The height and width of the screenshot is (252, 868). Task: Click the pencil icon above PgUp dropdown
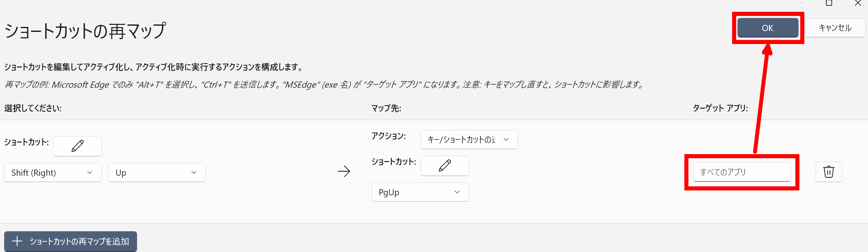click(444, 166)
